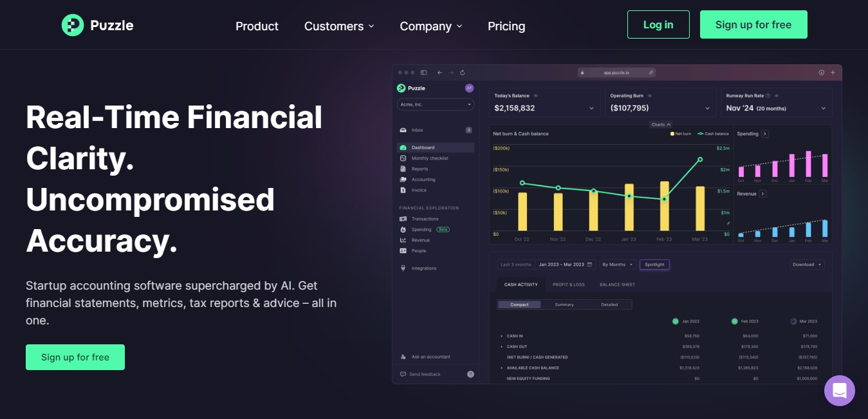Click the AT user avatar

point(469,88)
